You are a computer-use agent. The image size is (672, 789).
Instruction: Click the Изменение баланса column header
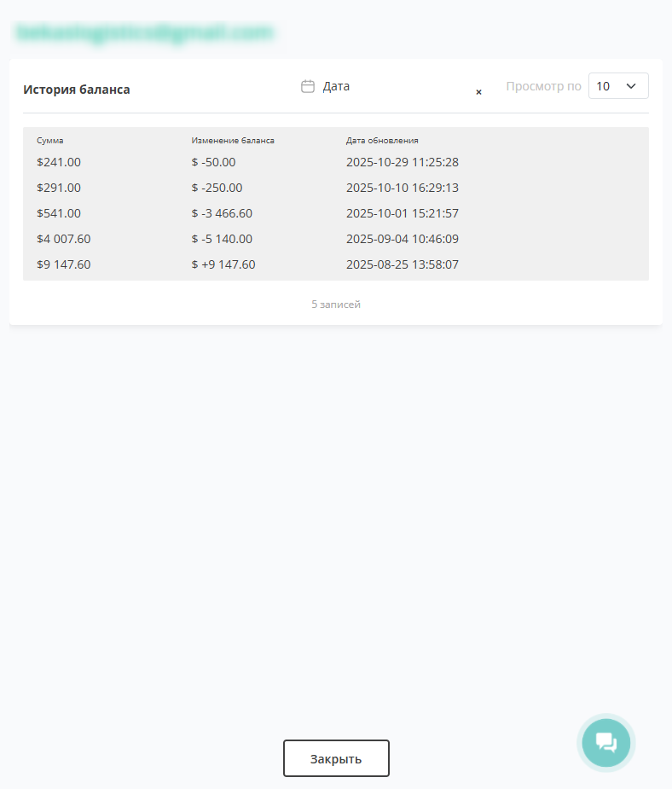(x=233, y=140)
